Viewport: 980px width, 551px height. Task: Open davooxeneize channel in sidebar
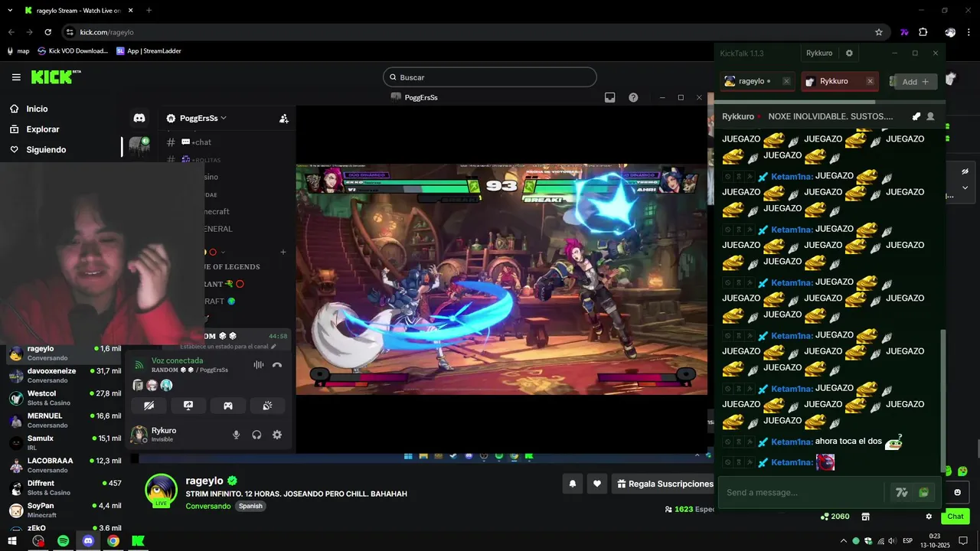(x=64, y=375)
